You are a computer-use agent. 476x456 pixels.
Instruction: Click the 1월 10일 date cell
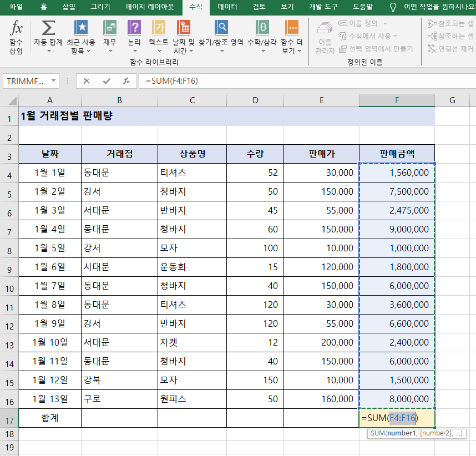click(50, 342)
